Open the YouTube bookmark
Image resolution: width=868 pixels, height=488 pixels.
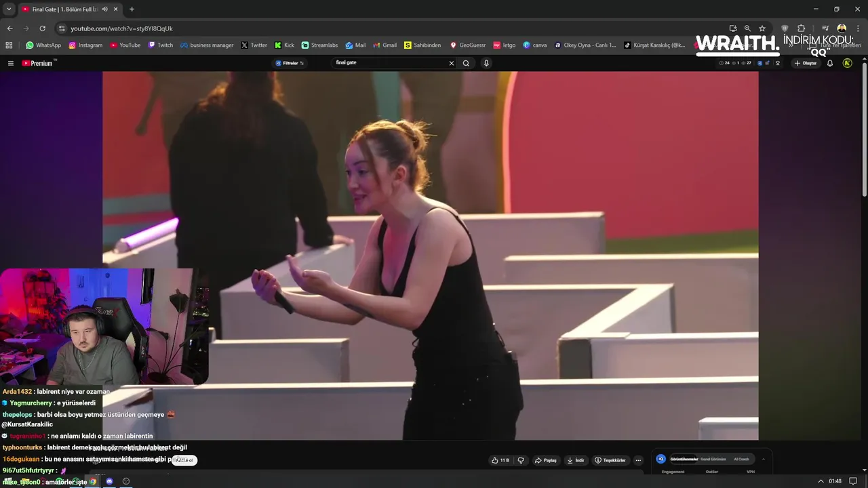125,45
